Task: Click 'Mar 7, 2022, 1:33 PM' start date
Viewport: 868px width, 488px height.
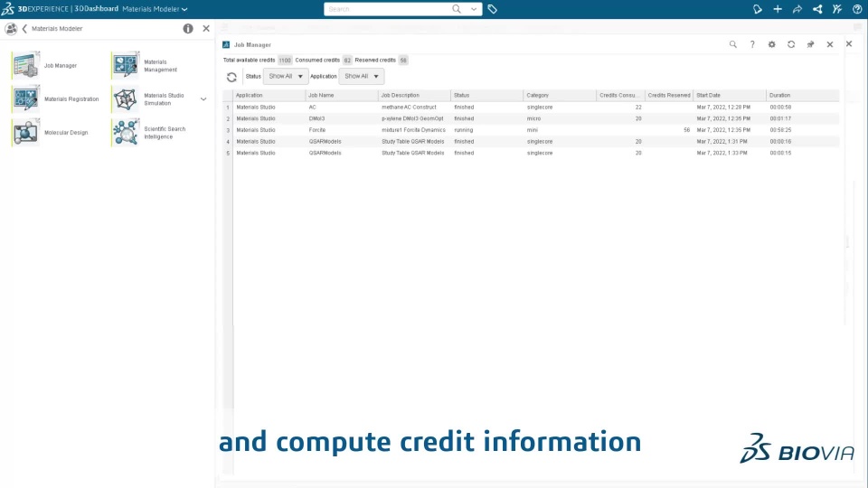Action: [x=722, y=153]
